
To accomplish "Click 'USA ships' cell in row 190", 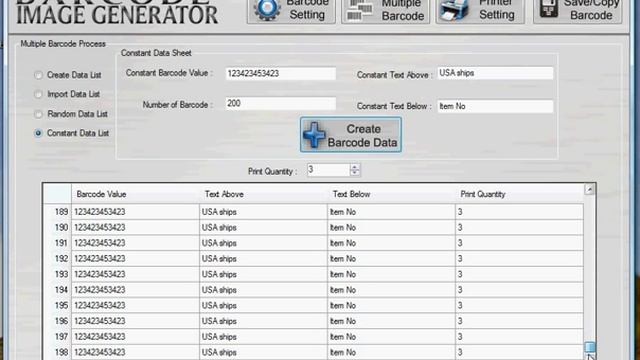I will pos(264,227).
